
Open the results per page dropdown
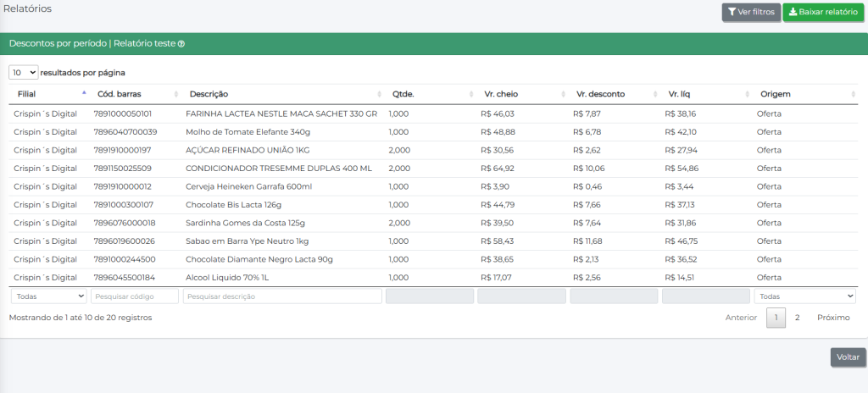point(24,73)
